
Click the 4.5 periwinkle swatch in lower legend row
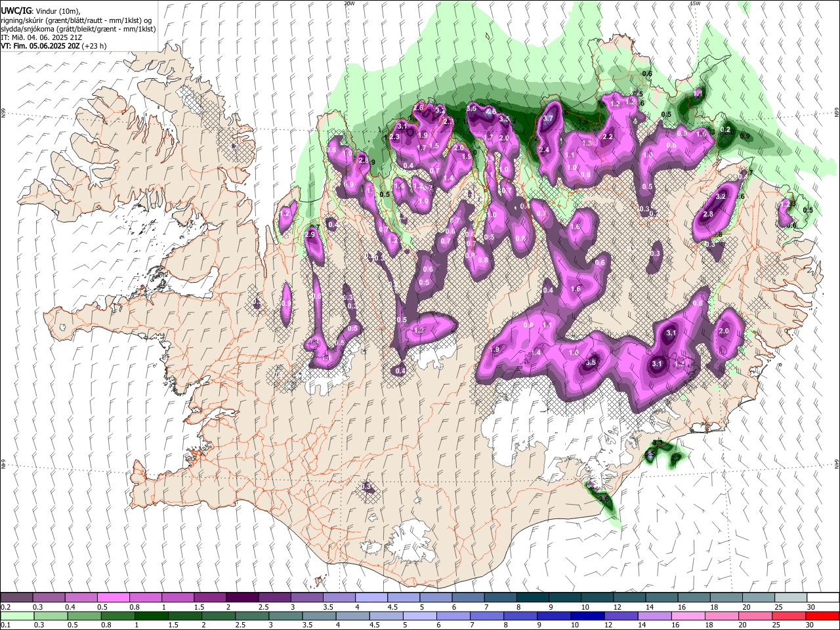(386, 616)
